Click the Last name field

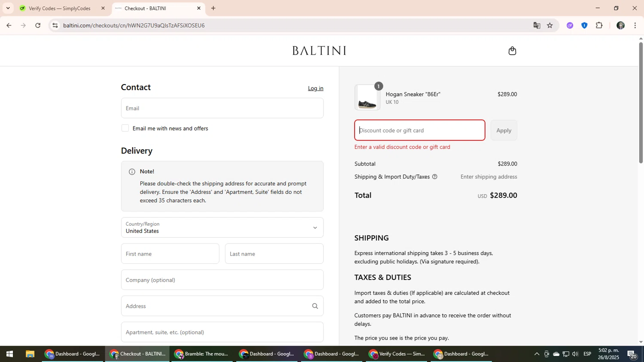click(x=274, y=254)
